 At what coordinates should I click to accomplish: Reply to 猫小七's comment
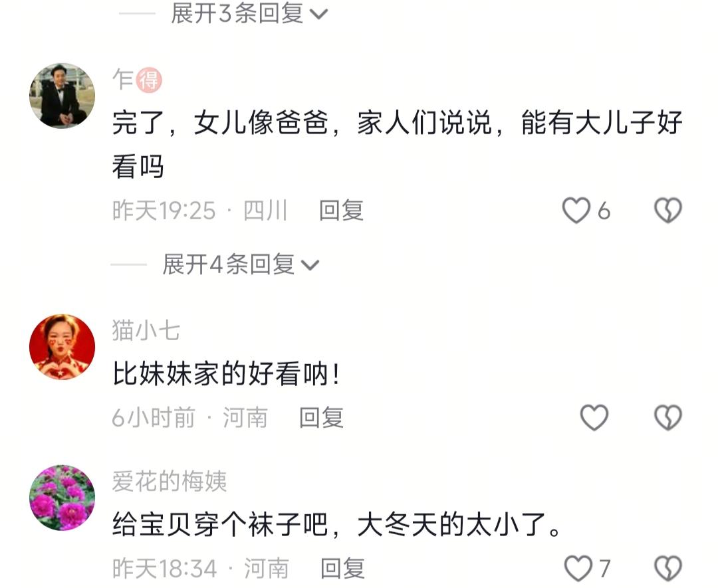[322, 417]
